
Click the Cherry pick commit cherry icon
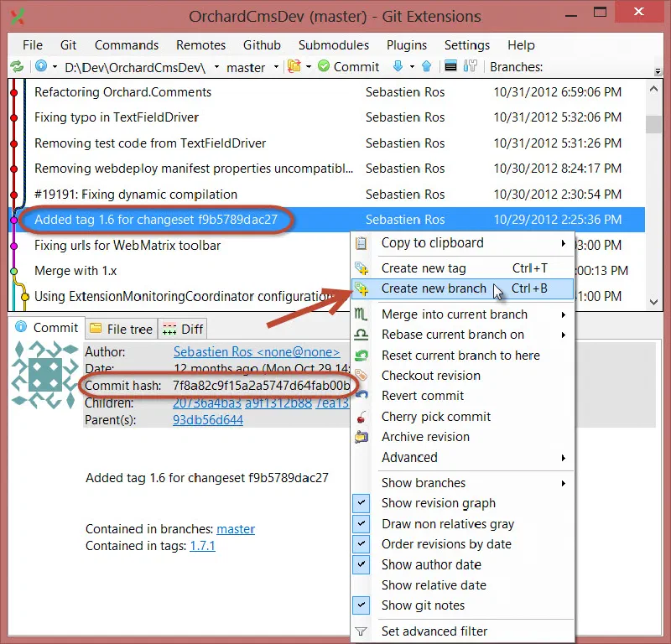(362, 417)
